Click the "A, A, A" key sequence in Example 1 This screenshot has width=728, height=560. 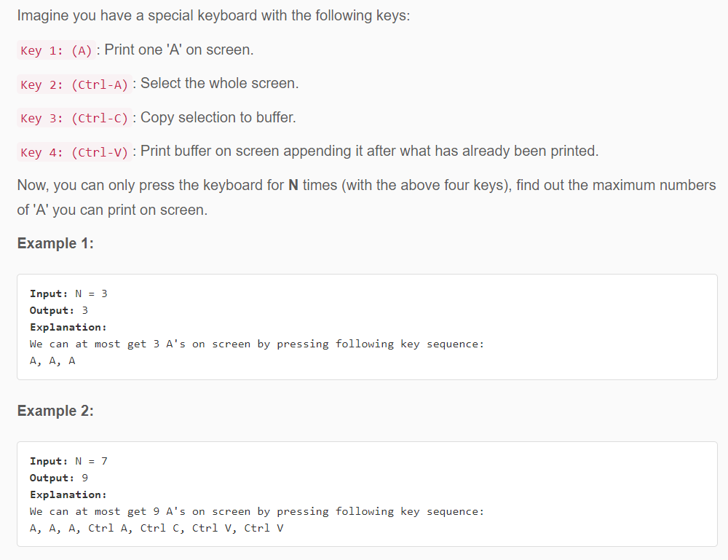[52, 360]
